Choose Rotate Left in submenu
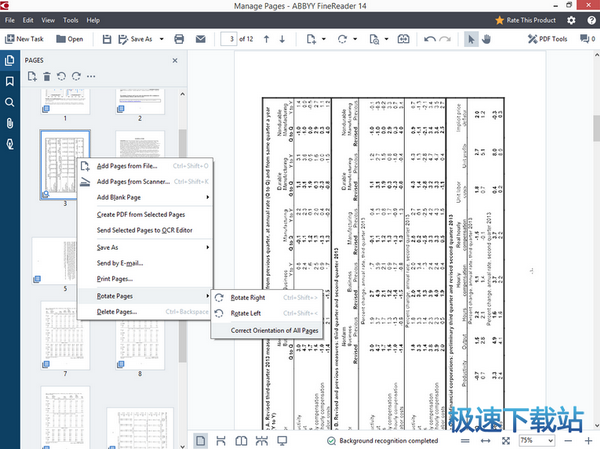 pos(267,313)
